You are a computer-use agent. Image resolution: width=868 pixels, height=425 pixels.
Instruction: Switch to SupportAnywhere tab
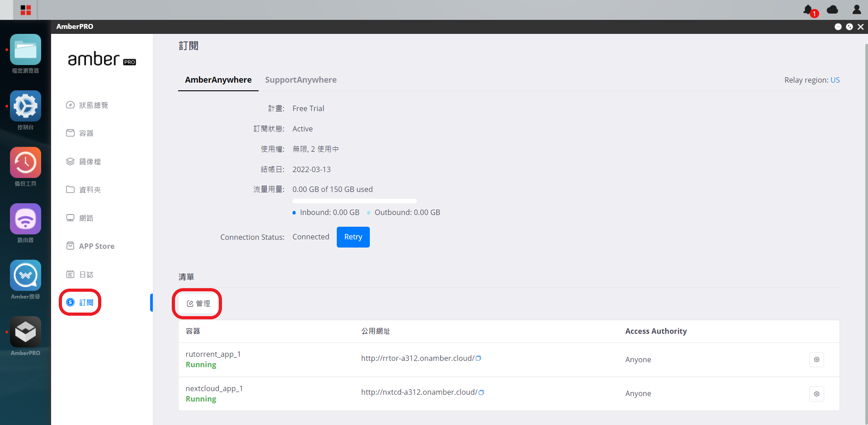point(301,80)
